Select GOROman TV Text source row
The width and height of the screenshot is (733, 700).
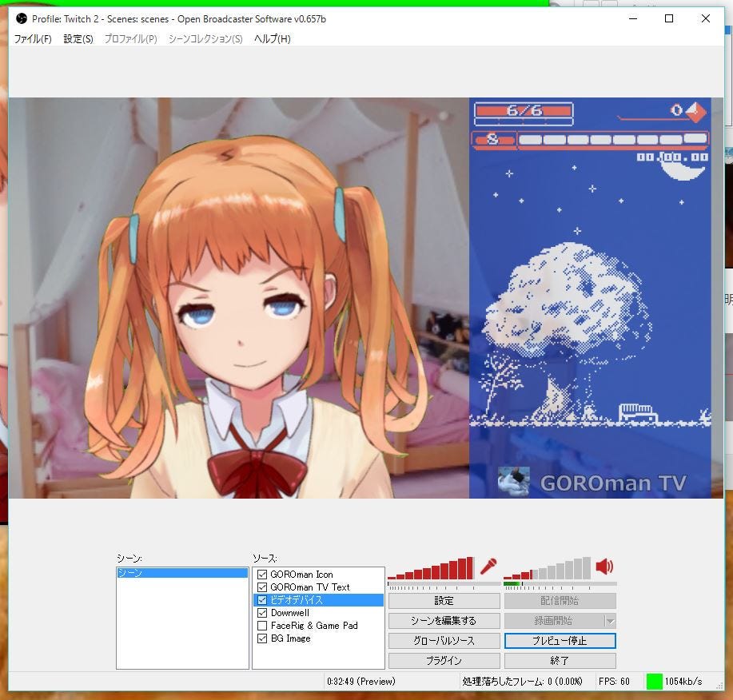click(x=318, y=587)
